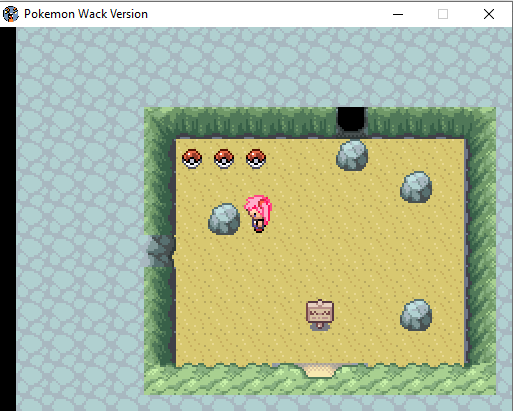Click the rocky gap in the left wall
This screenshot has width=513, height=411.
(160, 251)
